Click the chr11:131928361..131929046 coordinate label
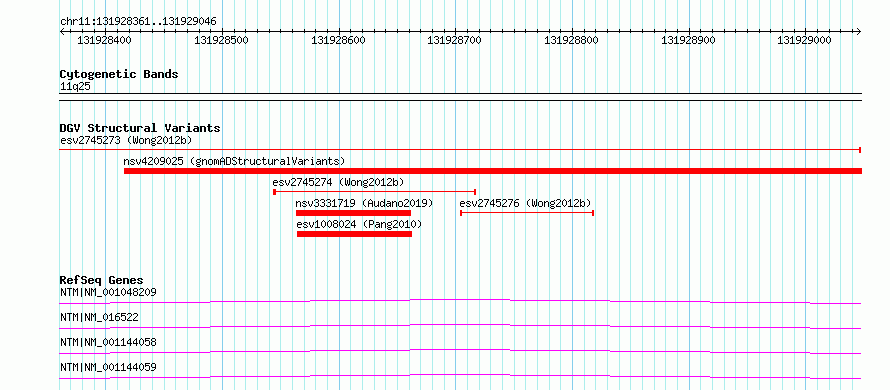Image resolution: width=890 pixels, height=390 pixels. 138,22
